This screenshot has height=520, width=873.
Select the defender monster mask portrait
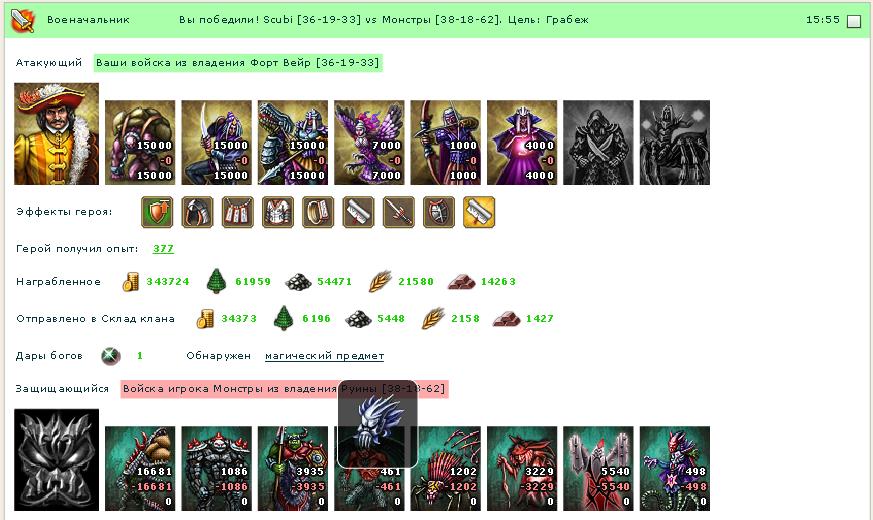56,460
